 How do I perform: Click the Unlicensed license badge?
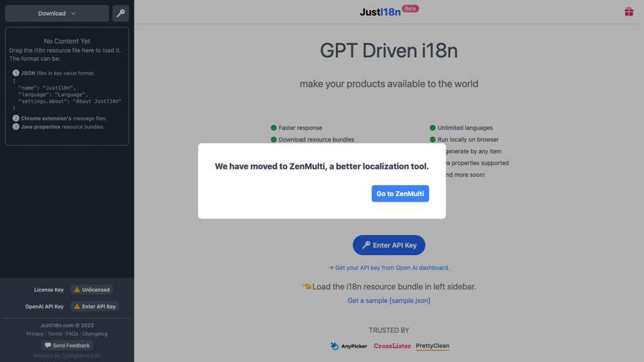point(92,290)
